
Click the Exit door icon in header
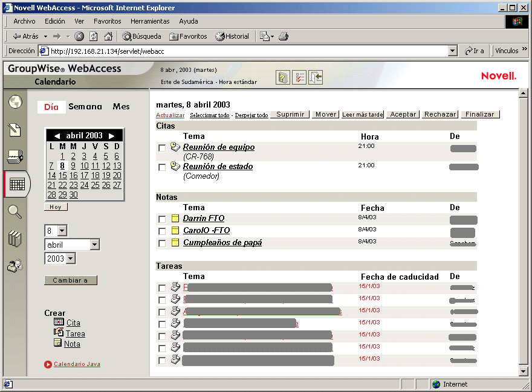315,77
